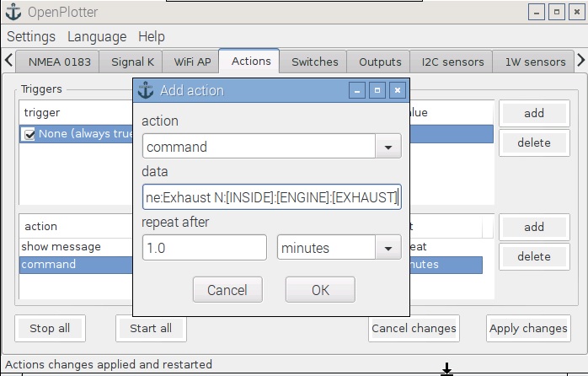The height and width of the screenshot is (376, 588).
Task: Close the Add action dialog
Action: tap(398, 90)
